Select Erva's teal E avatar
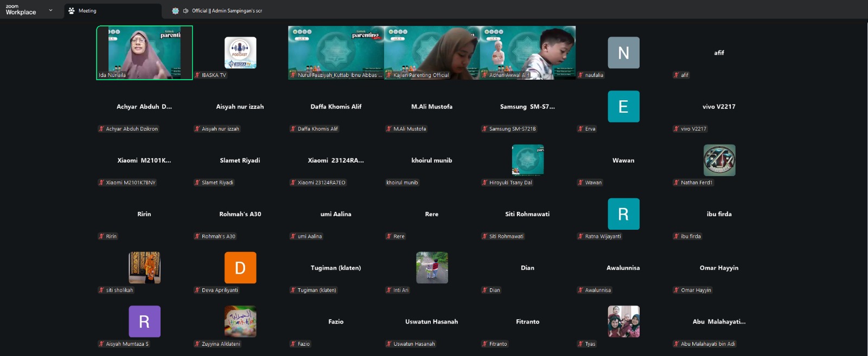The height and width of the screenshot is (356, 868). point(623,106)
